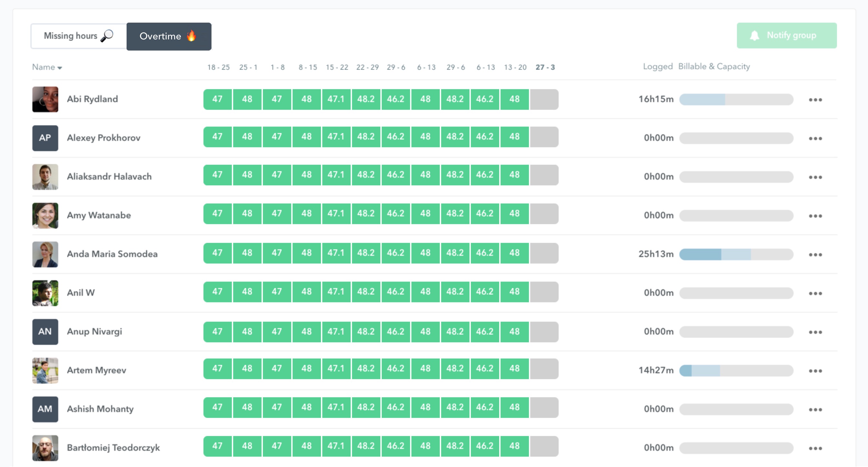Select Anil W's empty grey current-week cell
Viewport: 868px width, 467px height.
(x=544, y=292)
